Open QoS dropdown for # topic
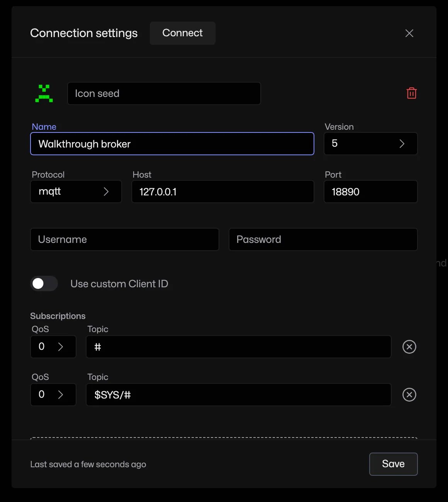 (x=53, y=347)
